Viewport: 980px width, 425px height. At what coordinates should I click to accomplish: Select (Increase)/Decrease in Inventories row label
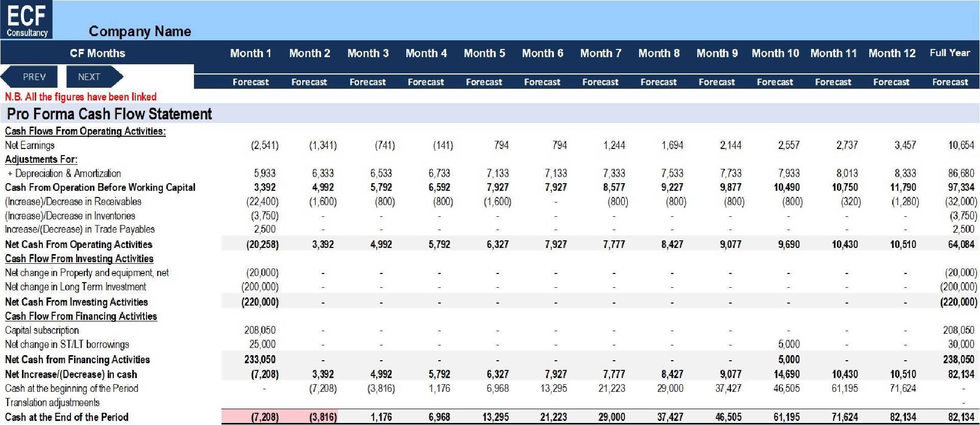(x=70, y=216)
